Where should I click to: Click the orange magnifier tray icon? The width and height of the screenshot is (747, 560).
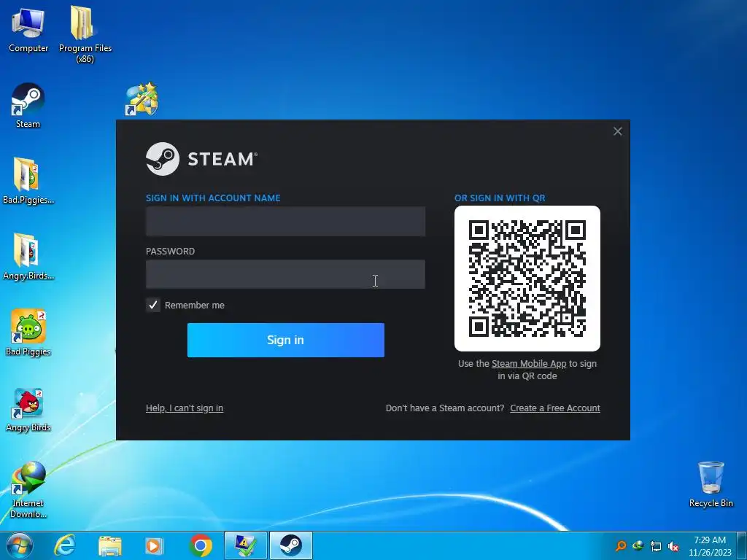(621, 546)
